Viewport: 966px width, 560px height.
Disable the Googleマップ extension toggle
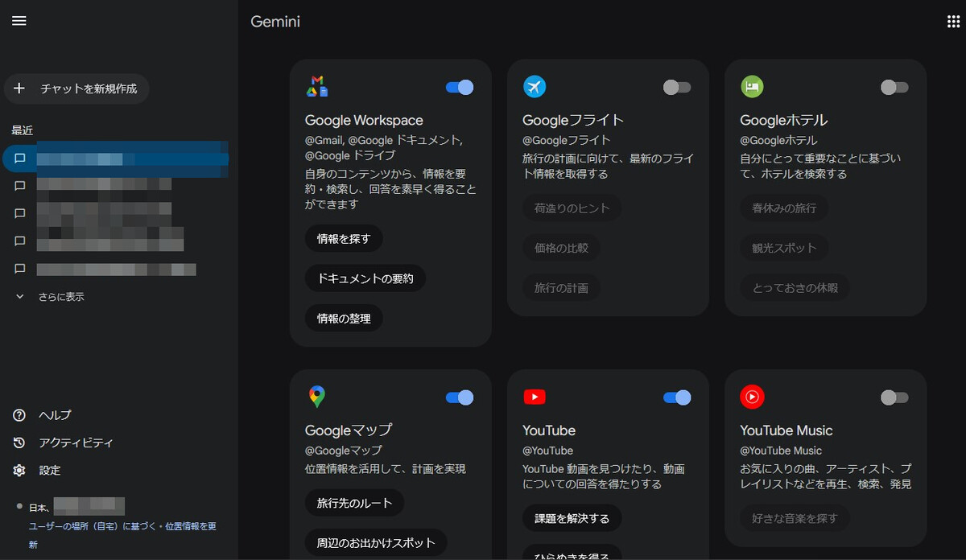tap(460, 397)
